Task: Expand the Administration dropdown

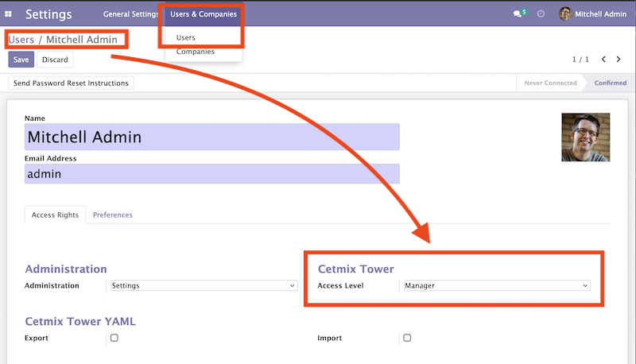Action: [x=203, y=285]
